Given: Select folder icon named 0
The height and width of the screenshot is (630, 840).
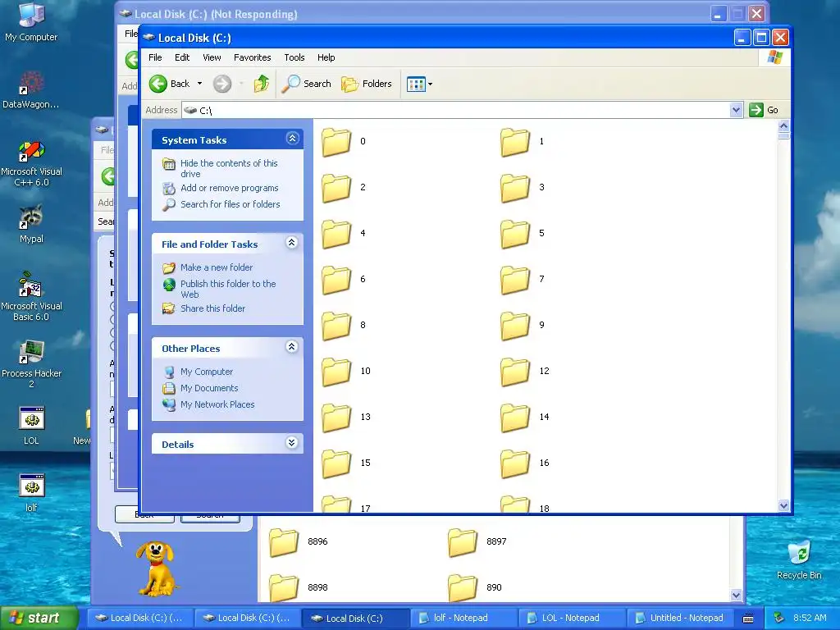Looking at the screenshot, I should pos(336,142).
